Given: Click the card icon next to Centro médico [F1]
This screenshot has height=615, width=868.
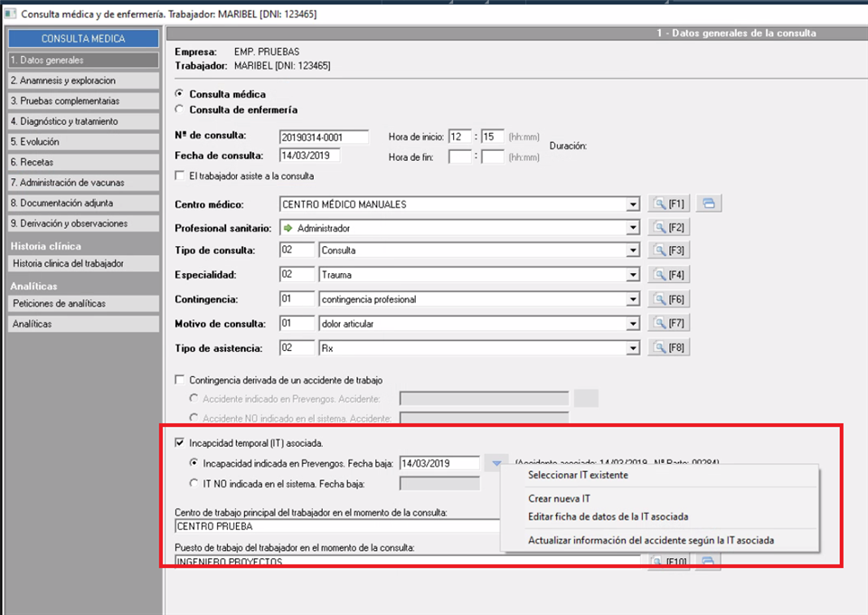Looking at the screenshot, I should [708, 203].
